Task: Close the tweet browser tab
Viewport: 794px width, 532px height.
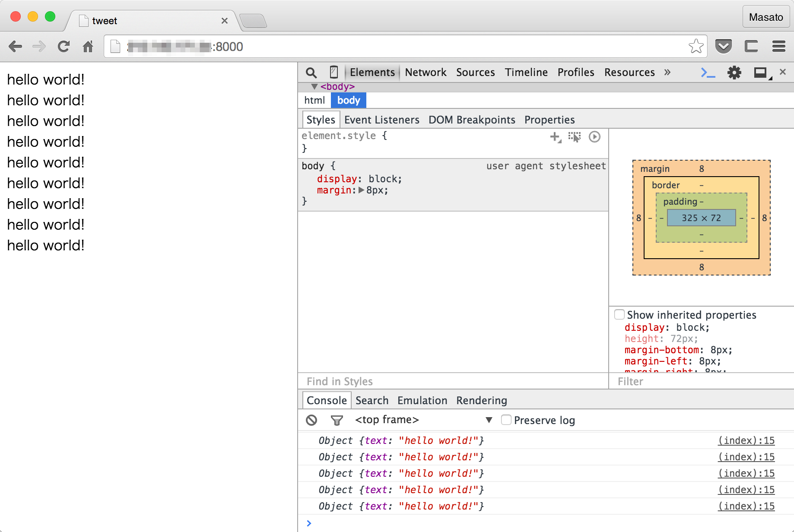Action: click(224, 21)
